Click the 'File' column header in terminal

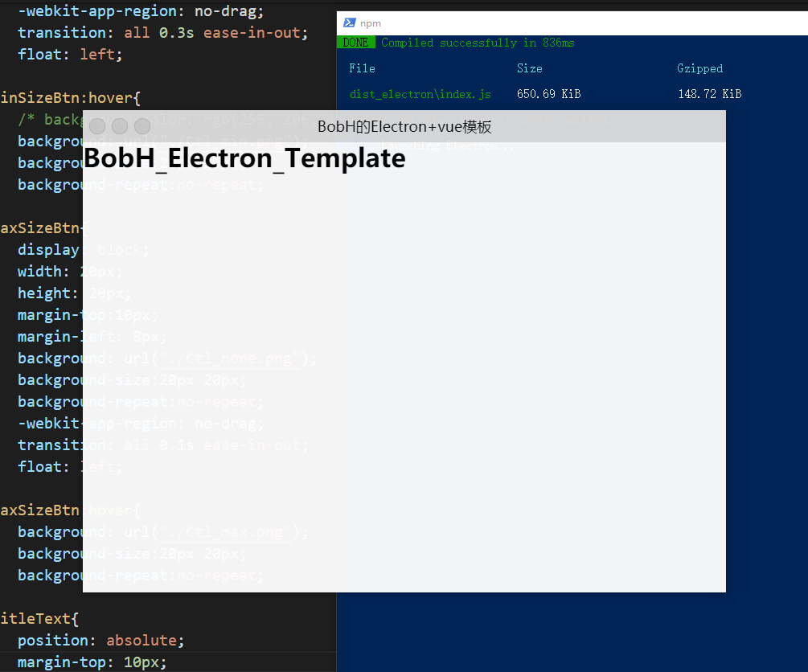363,68
